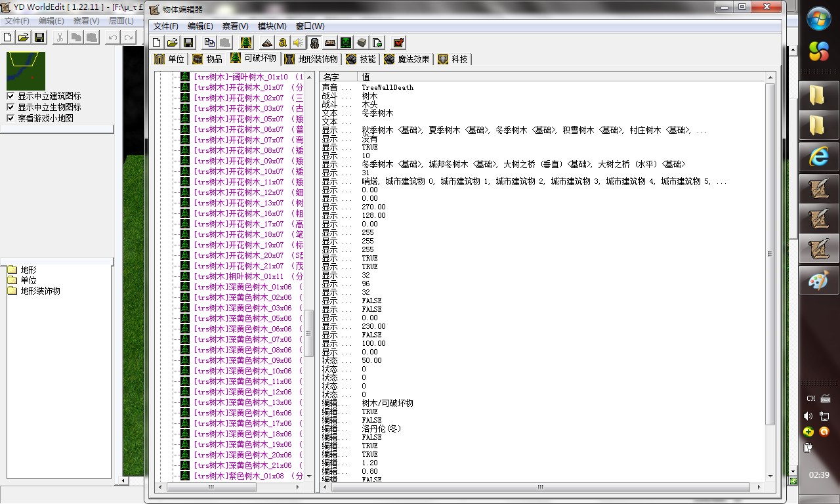Click the 洛丹伦(冬) value row
Image resolution: width=840 pixels, height=504 pixels.
click(381, 429)
